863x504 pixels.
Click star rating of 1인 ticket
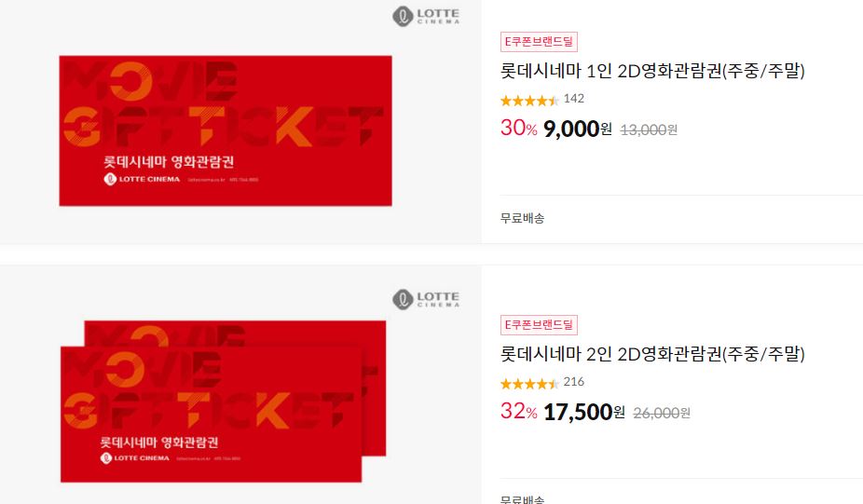coord(529,100)
